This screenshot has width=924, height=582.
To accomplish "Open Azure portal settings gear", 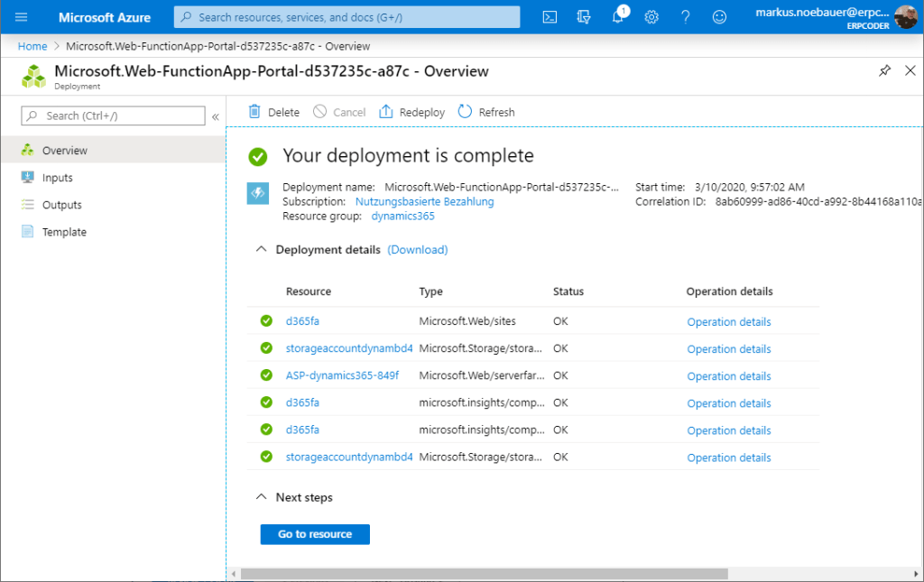I will coord(651,16).
